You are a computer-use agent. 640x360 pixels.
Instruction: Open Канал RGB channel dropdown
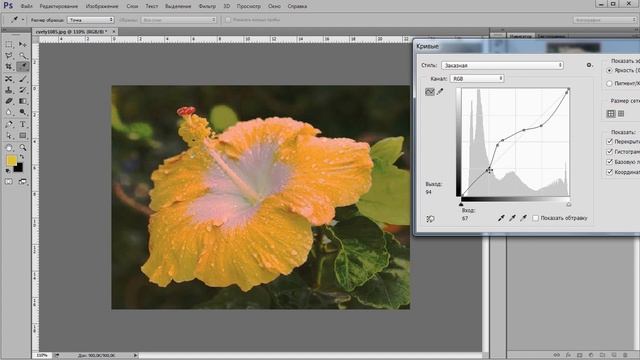[477, 78]
